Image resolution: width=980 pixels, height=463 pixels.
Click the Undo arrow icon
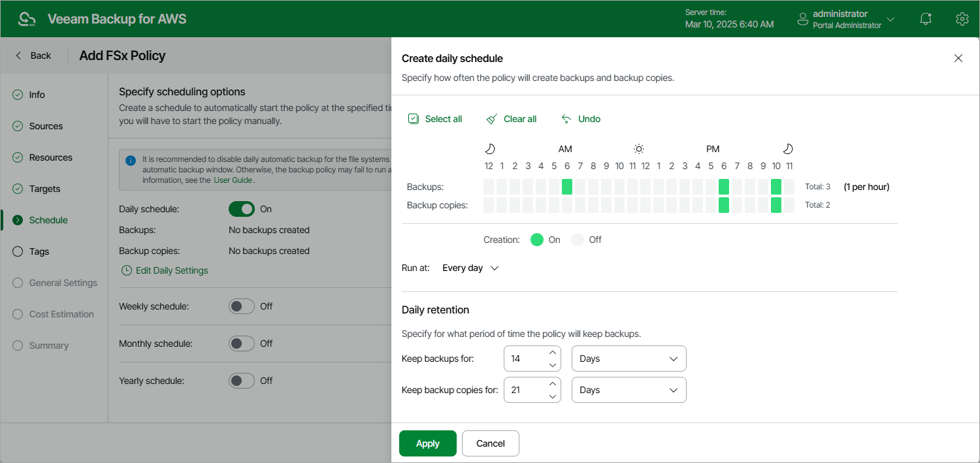(566, 119)
